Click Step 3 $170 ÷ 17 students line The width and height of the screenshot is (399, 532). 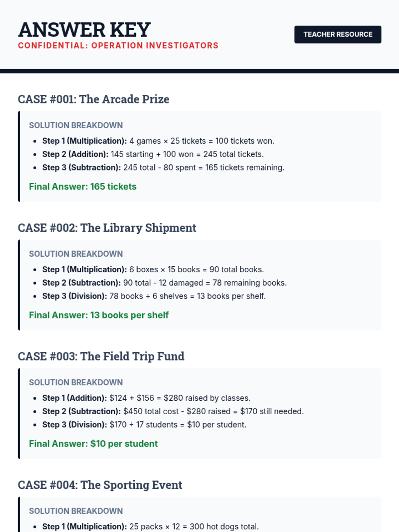(144, 425)
